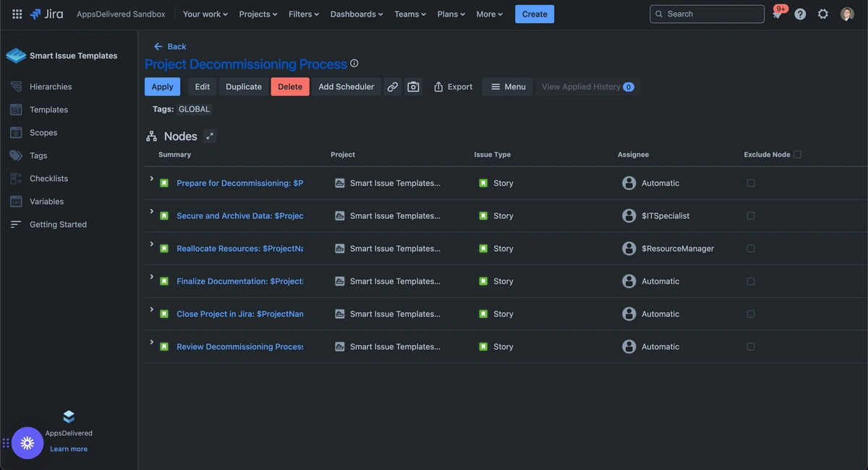Open the settings gear icon
The width and height of the screenshot is (868, 470).
[x=823, y=14]
